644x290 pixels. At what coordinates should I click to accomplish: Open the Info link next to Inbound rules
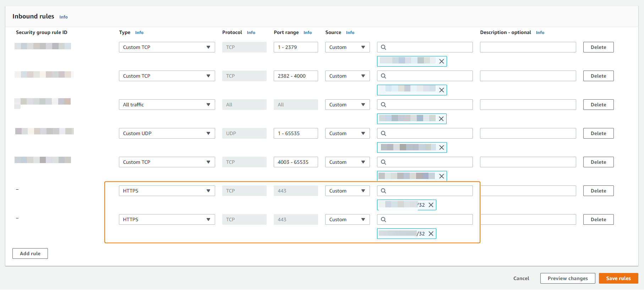pos(64,17)
